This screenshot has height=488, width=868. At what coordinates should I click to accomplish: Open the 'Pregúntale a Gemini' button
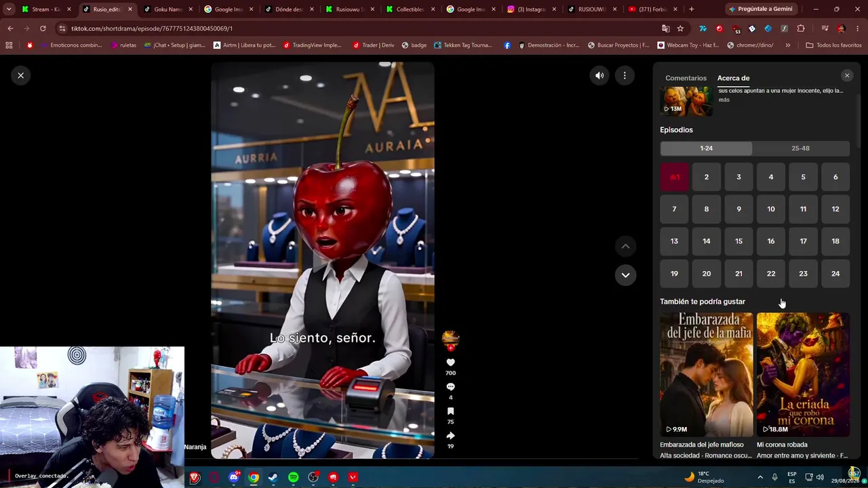click(761, 9)
